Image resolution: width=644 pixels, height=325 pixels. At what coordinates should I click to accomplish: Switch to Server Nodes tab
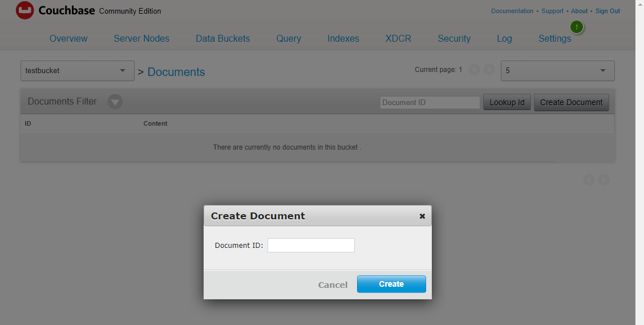[x=141, y=39]
